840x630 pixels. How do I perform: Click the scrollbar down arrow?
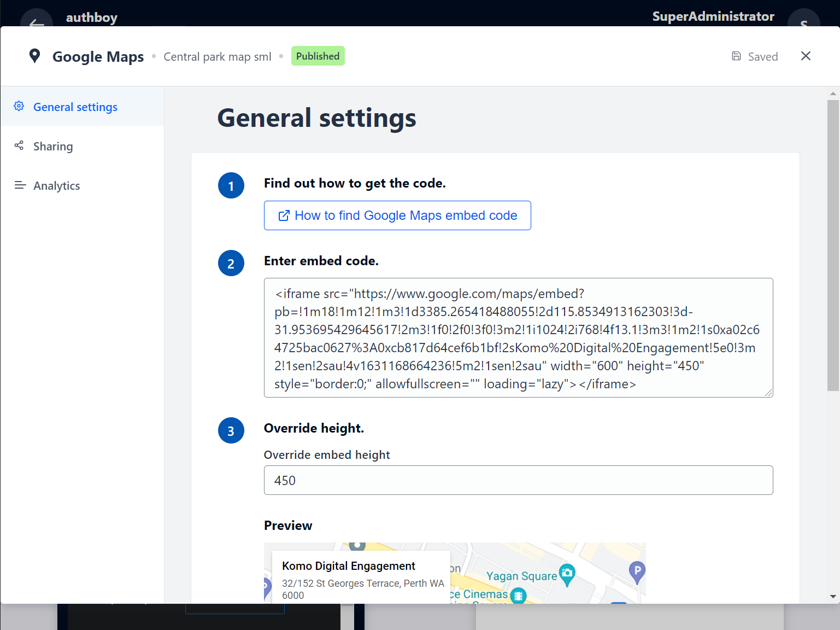833,597
